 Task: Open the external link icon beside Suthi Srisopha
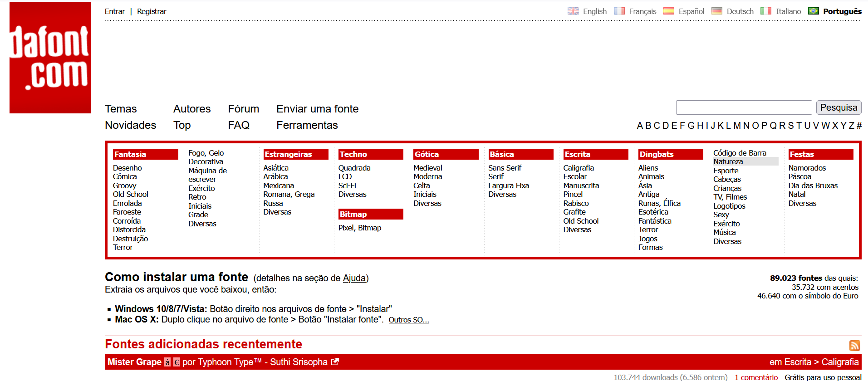(335, 362)
